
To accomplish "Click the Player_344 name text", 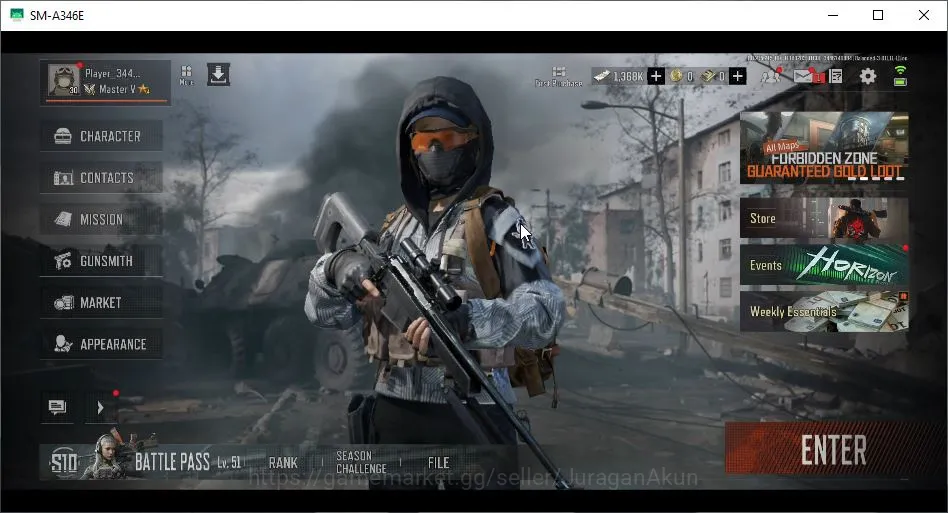I will tap(112, 73).
